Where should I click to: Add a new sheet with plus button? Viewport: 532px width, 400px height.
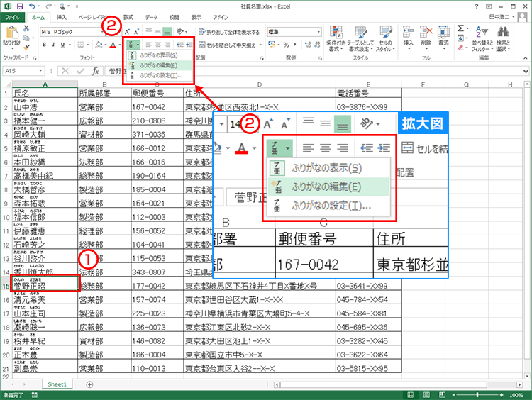[x=89, y=384]
